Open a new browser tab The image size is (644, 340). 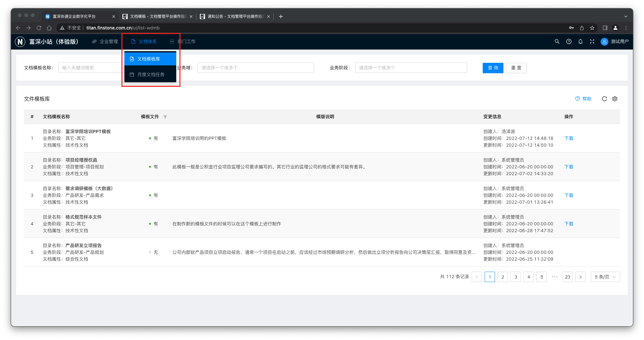281,17
